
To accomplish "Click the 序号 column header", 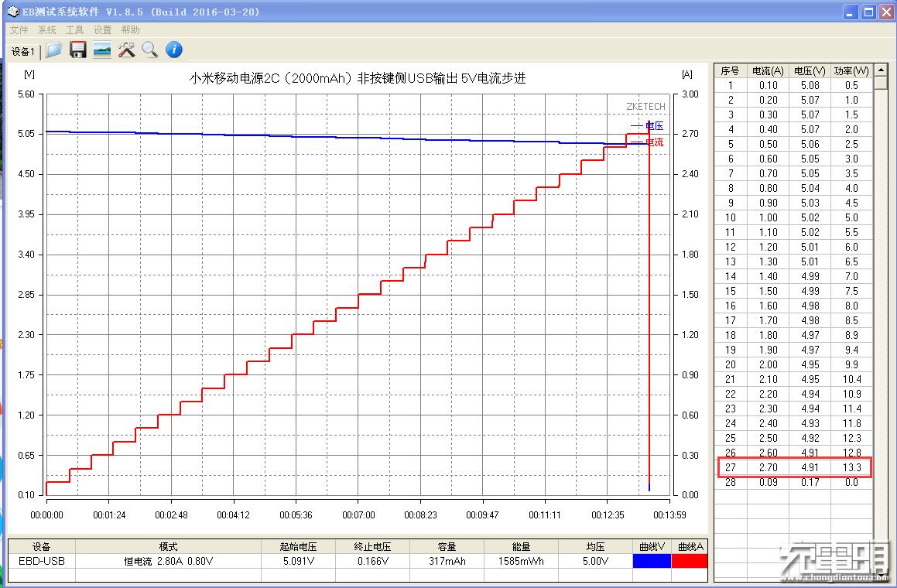I will pos(730,71).
